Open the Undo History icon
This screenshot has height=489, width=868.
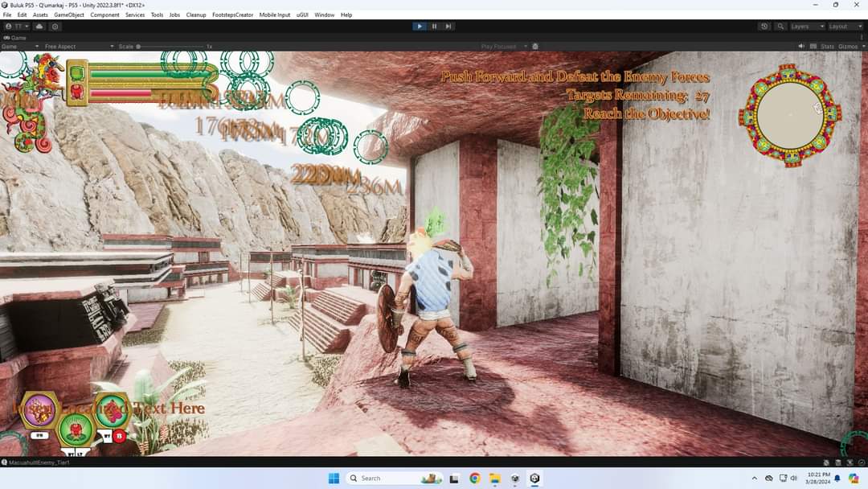pos(764,26)
